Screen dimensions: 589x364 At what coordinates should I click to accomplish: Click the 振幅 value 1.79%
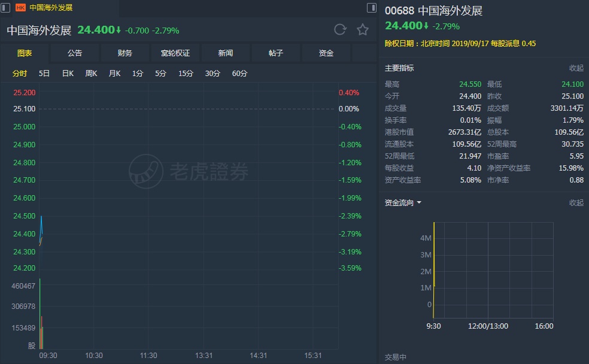click(573, 120)
